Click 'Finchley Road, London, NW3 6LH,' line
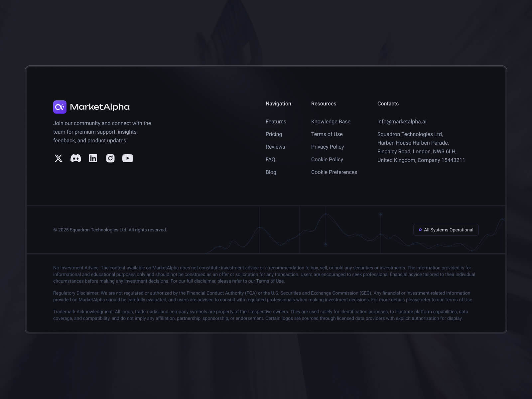Image resolution: width=532 pixels, height=399 pixels. click(417, 152)
